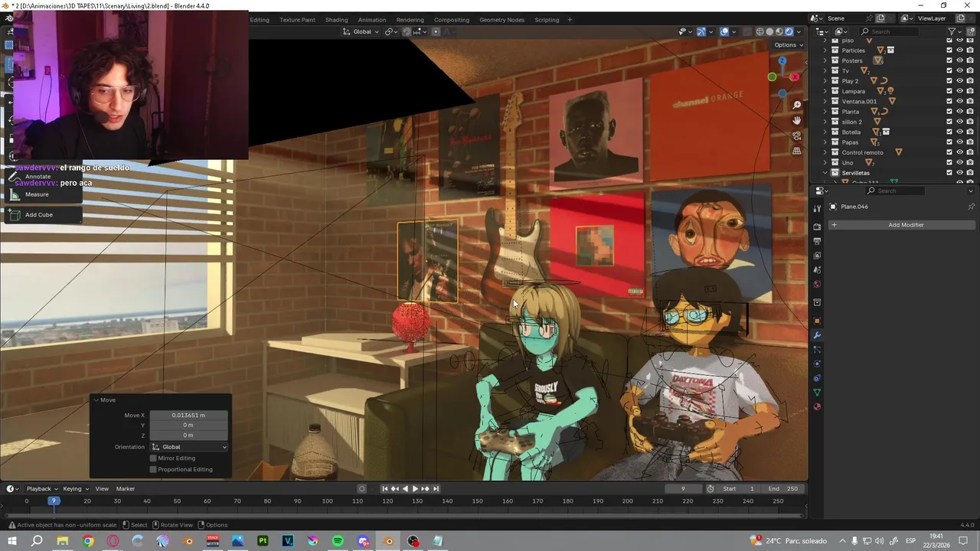Disable rendering for the Papas collection

tap(970, 142)
